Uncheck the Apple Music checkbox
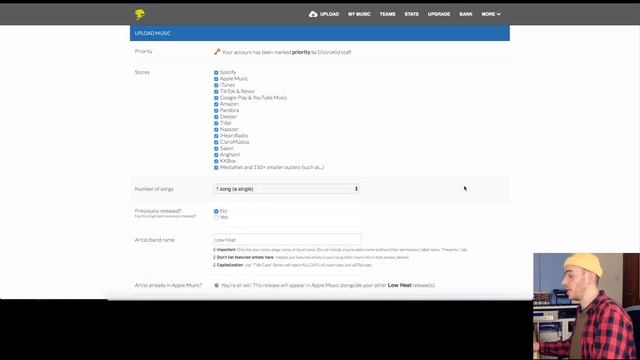Viewport: 640px width, 360px height. tap(216, 79)
